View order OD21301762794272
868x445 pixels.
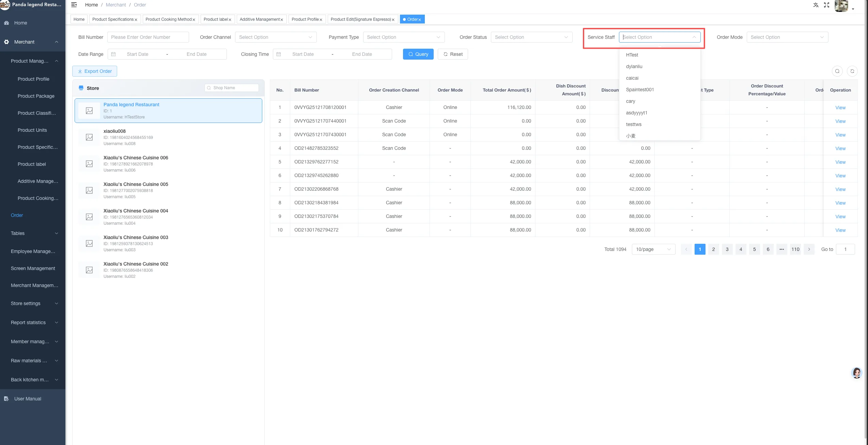pos(840,230)
